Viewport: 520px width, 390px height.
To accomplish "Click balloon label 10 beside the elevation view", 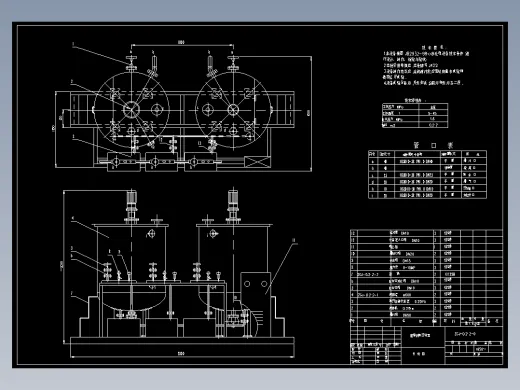I will (x=293, y=240).
